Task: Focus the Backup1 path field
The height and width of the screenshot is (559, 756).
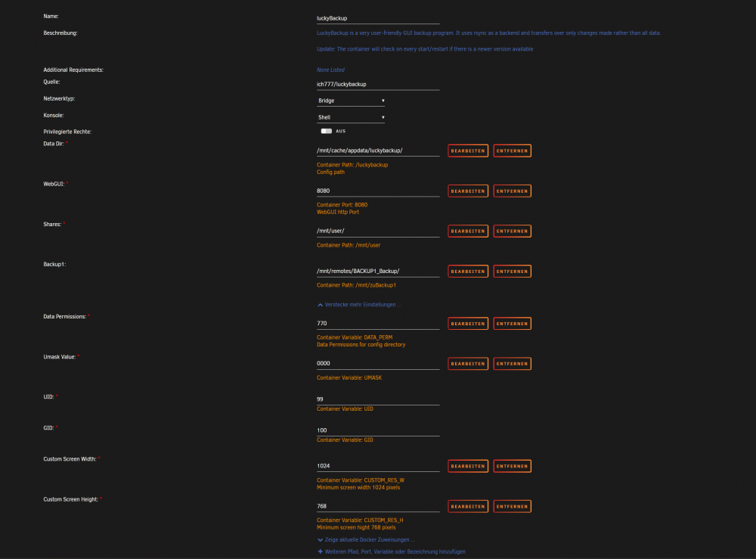Action: tap(378, 271)
